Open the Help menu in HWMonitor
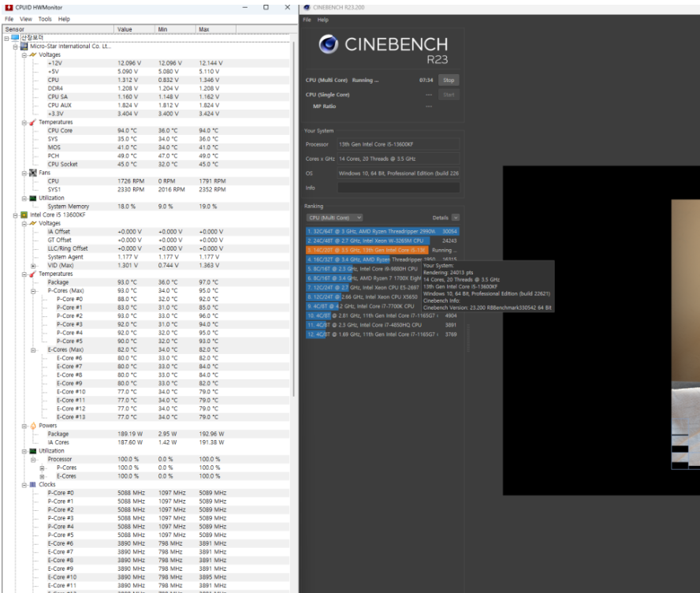The height and width of the screenshot is (593, 700). click(x=64, y=19)
